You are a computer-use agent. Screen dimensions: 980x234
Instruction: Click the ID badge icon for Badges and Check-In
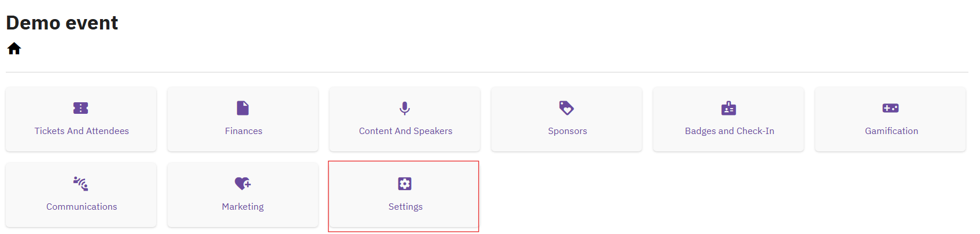click(x=728, y=108)
